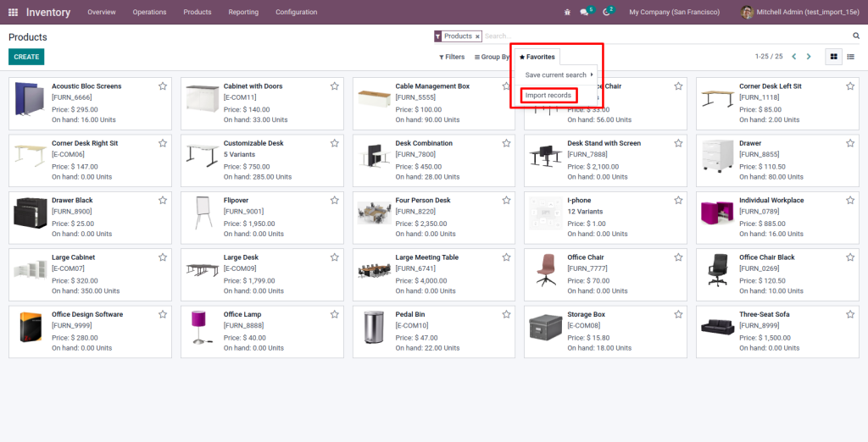
Task: Click the Corner Desk Right Sit image
Action: (30, 156)
